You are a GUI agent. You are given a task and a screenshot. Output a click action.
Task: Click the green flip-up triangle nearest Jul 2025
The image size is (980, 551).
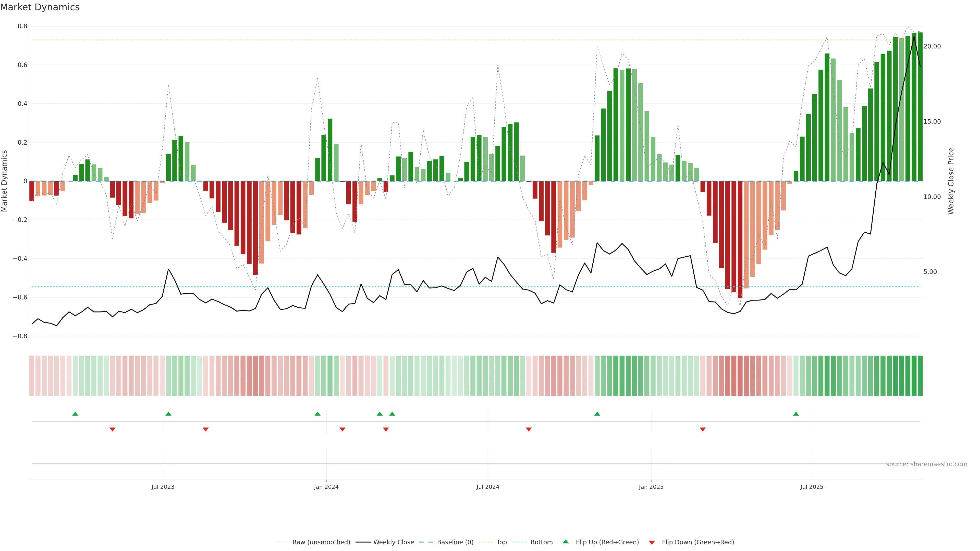tap(796, 414)
